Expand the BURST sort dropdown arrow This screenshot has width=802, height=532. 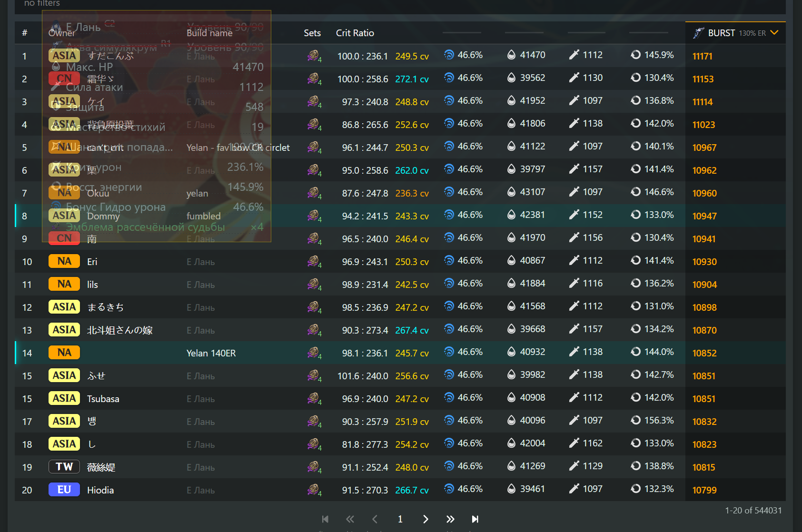pos(774,32)
